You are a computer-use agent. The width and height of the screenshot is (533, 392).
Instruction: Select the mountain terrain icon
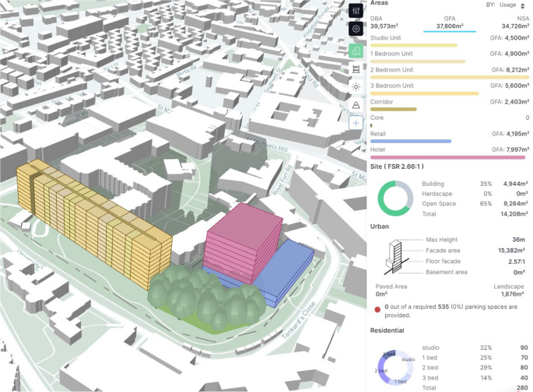click(356, 105)
